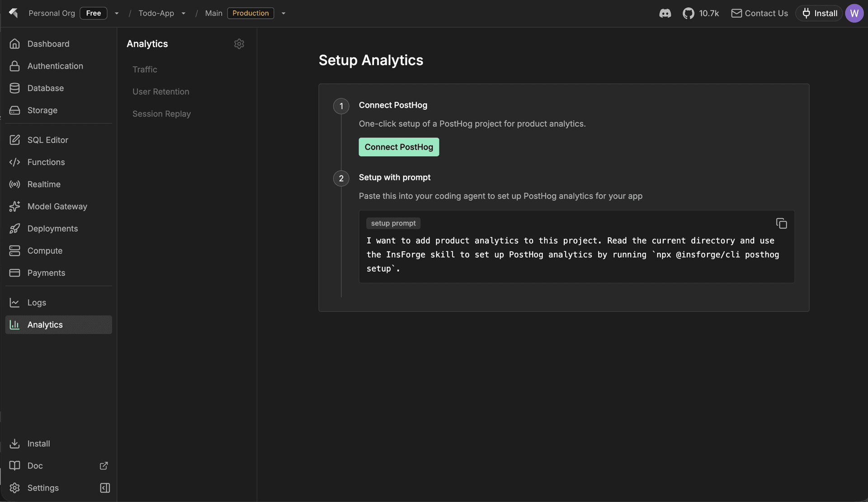Go to the Compute menu item
Screen dimensions: 868x502
[59, 251]
